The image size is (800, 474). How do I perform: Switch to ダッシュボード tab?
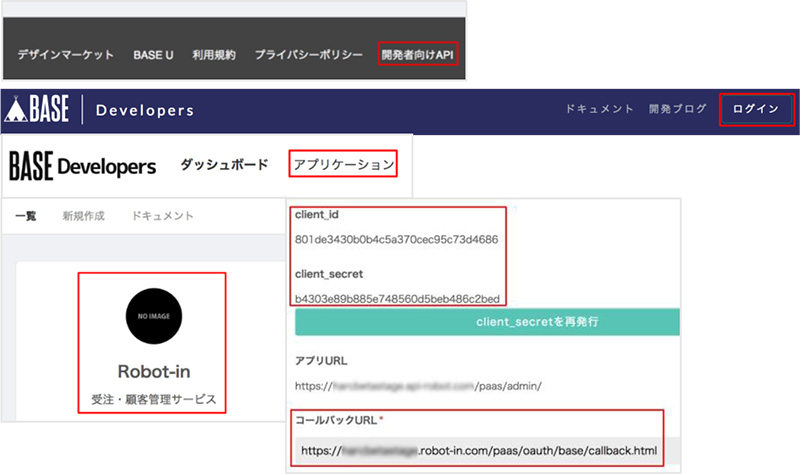[x=224, y=164]
